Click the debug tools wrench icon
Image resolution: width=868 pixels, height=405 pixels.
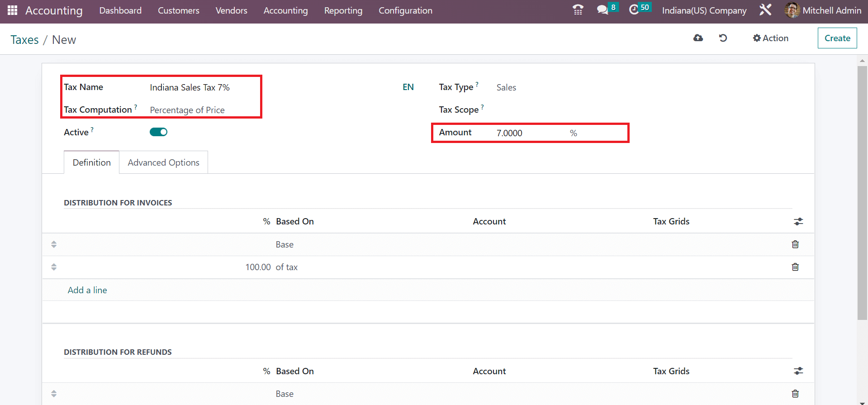(x=765, y=10)
